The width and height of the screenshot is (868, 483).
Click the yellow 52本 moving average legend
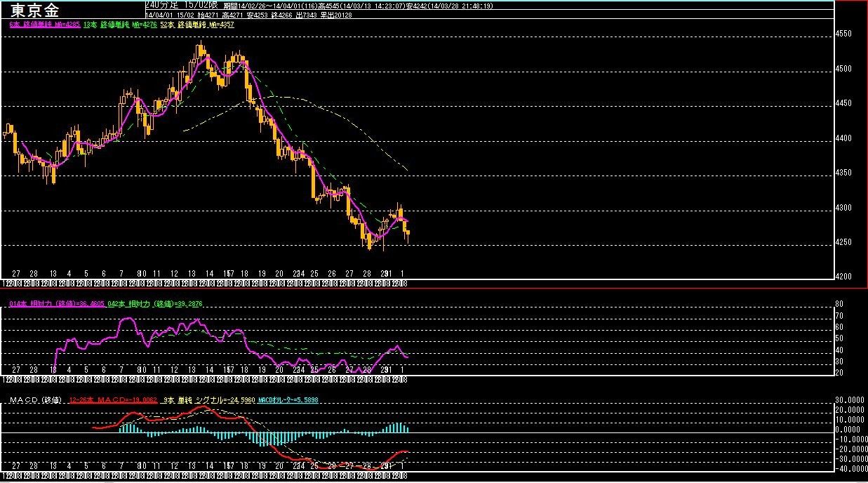pos(196,25)
